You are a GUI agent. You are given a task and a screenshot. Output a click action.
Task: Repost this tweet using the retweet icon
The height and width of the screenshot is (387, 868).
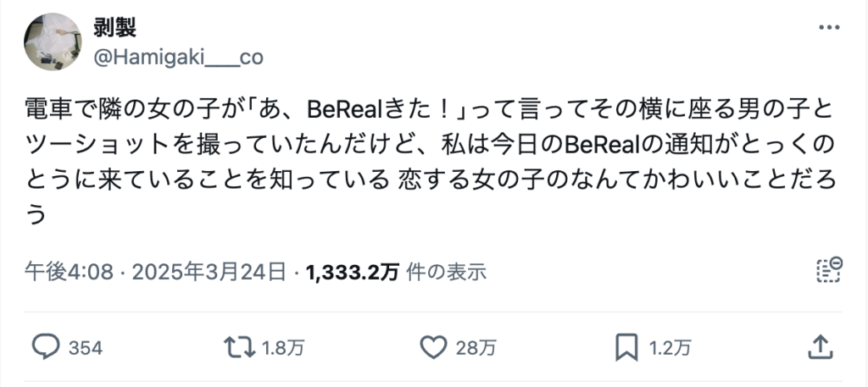click(238, 346)
